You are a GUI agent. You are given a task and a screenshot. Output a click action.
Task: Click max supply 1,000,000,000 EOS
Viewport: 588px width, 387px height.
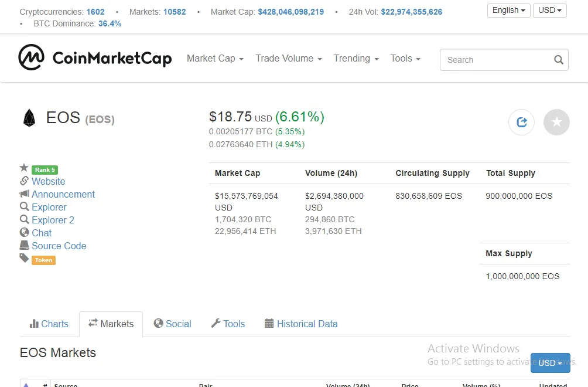(522, 276)
